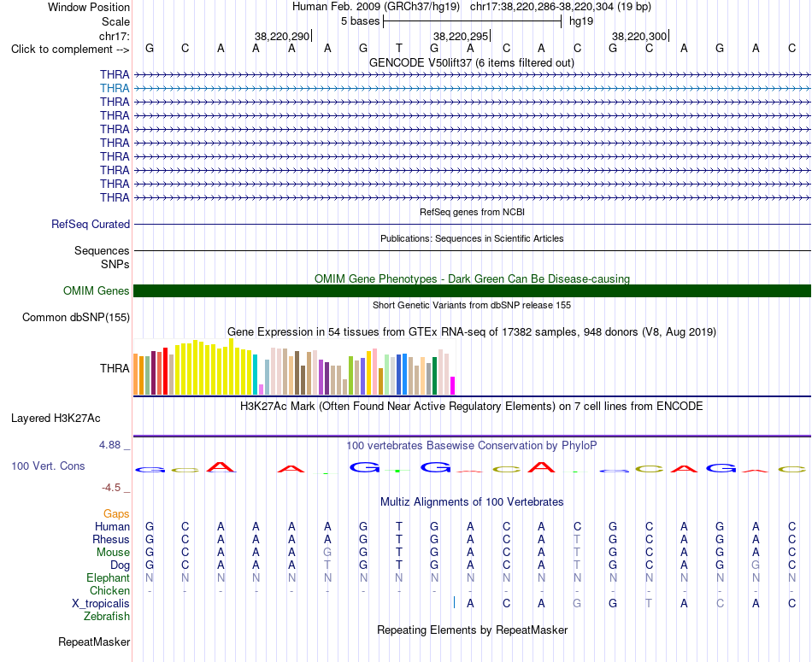This screenshot has width=812, height=662.
Task: Click the THRA label beside the GTEx bar chart
Action: [x=115, y=368]
